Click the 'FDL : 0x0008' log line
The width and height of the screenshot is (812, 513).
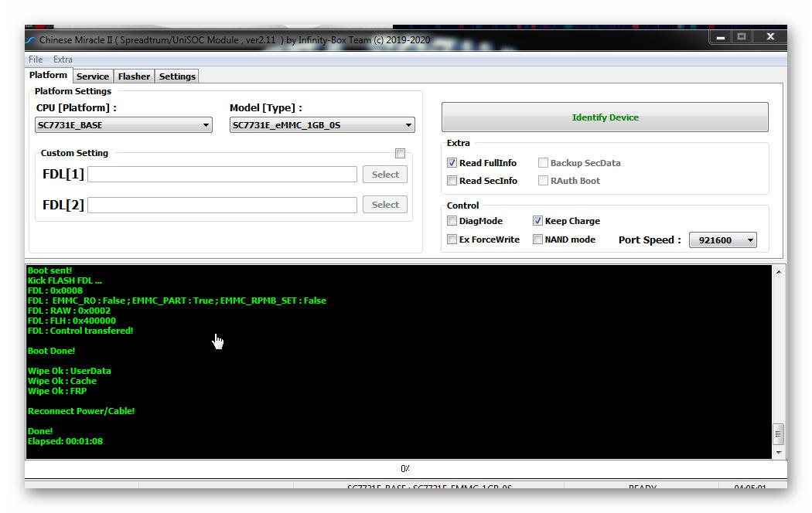[55, 290]
